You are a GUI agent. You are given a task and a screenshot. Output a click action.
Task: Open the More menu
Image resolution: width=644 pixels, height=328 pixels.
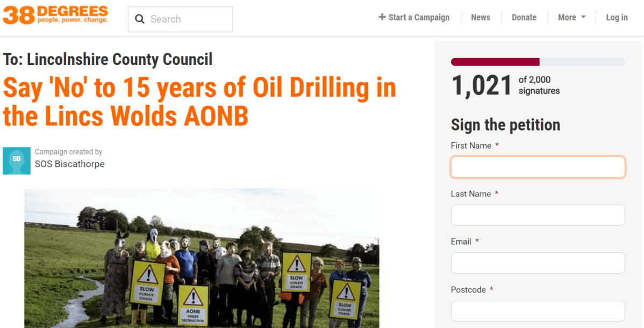[572, 17]
